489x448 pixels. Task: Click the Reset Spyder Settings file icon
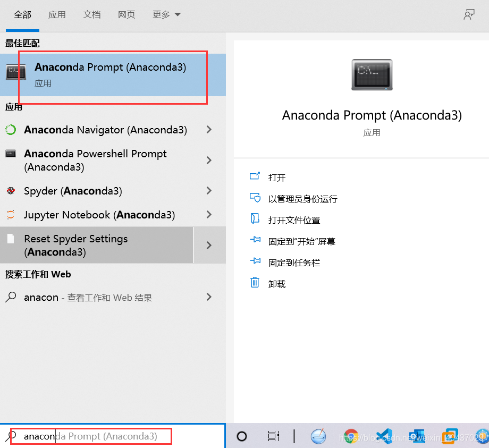(11, 239)
